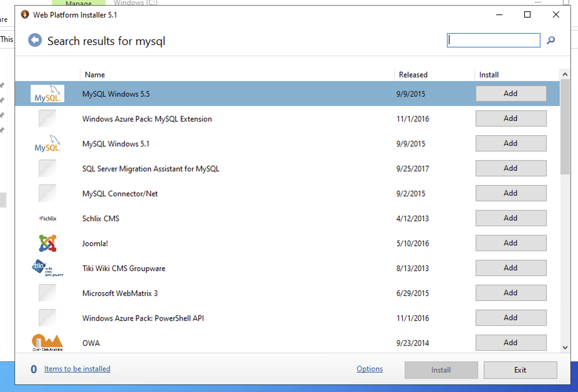Add Windows Azure Pack: PowerShell API
This screenshot has height=392, width=578.
pyautogui.click(x=511, y=318)
